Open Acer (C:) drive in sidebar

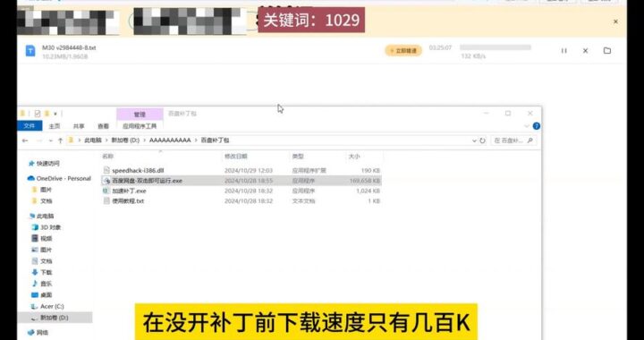tap(52, 306)
